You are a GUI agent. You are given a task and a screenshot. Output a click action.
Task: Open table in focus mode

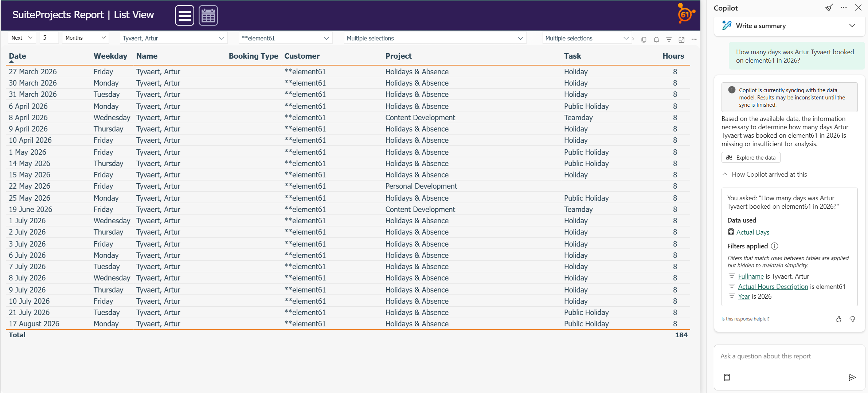coord(681,39)
